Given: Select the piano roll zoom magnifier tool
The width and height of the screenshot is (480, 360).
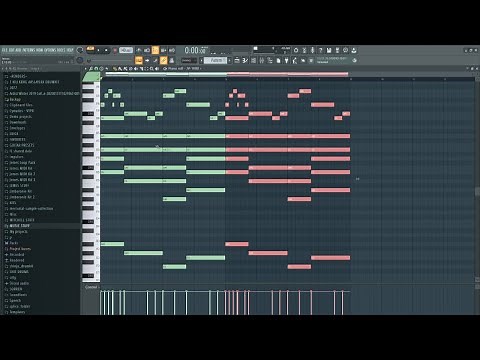Looking at the screenshot, I should [x=152, y=68].
